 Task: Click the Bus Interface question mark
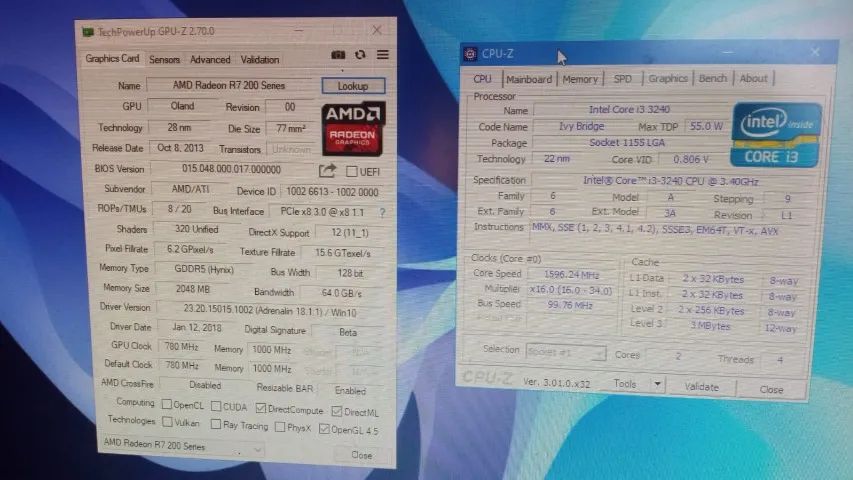click(382, 213)
